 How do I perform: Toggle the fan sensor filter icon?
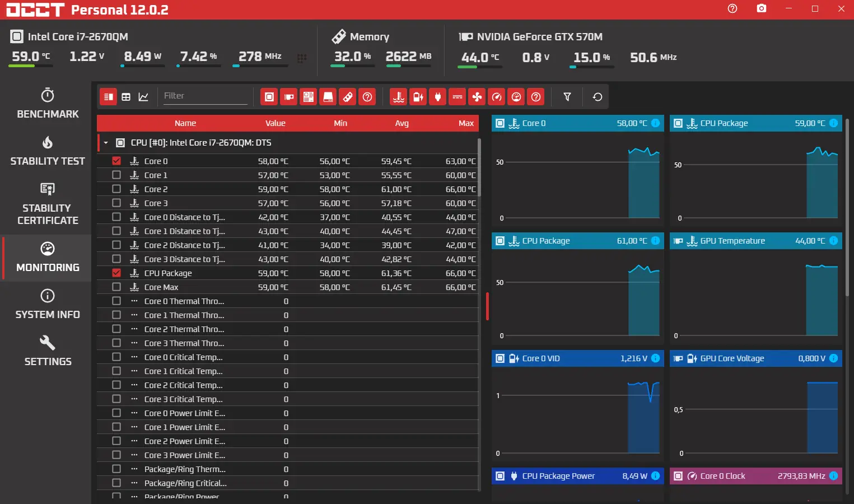coord(477,97)
